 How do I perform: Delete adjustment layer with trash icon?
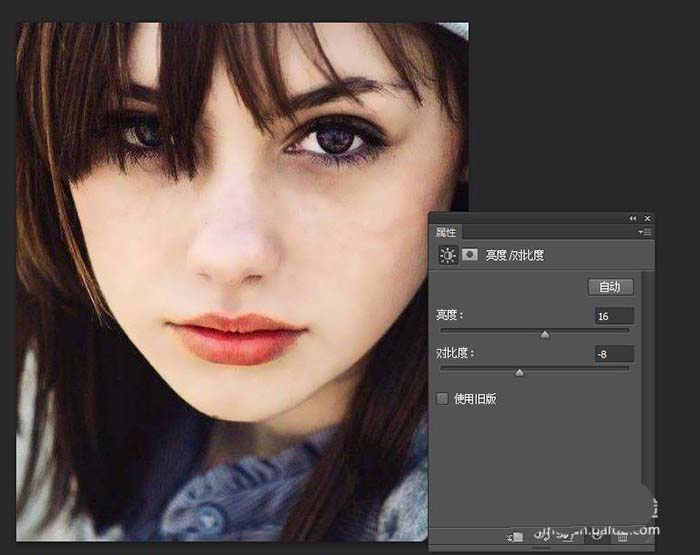[x=623, y=537]
